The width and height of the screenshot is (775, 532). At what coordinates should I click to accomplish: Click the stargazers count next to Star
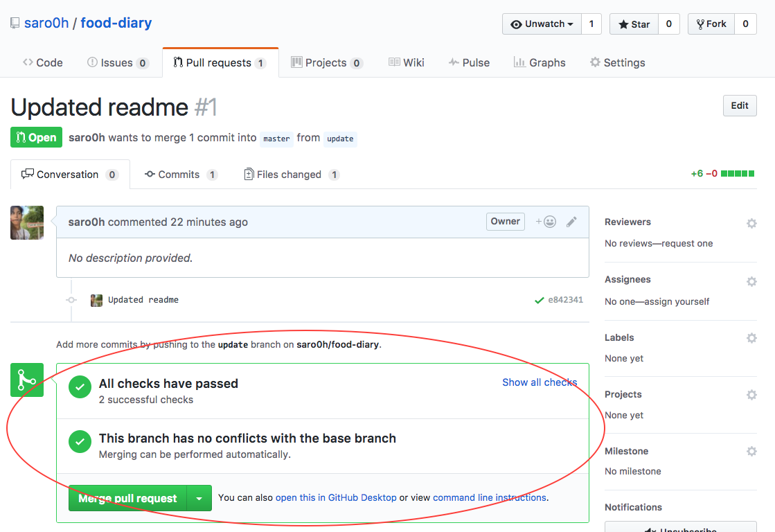coord(669,24)
